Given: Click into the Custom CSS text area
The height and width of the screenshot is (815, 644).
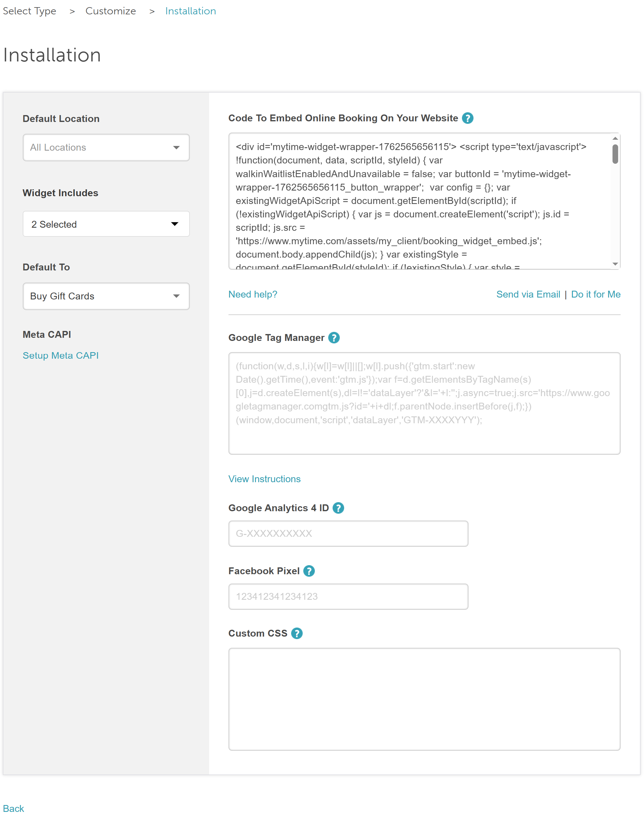Looking at the screenshot, I should 424,699.
